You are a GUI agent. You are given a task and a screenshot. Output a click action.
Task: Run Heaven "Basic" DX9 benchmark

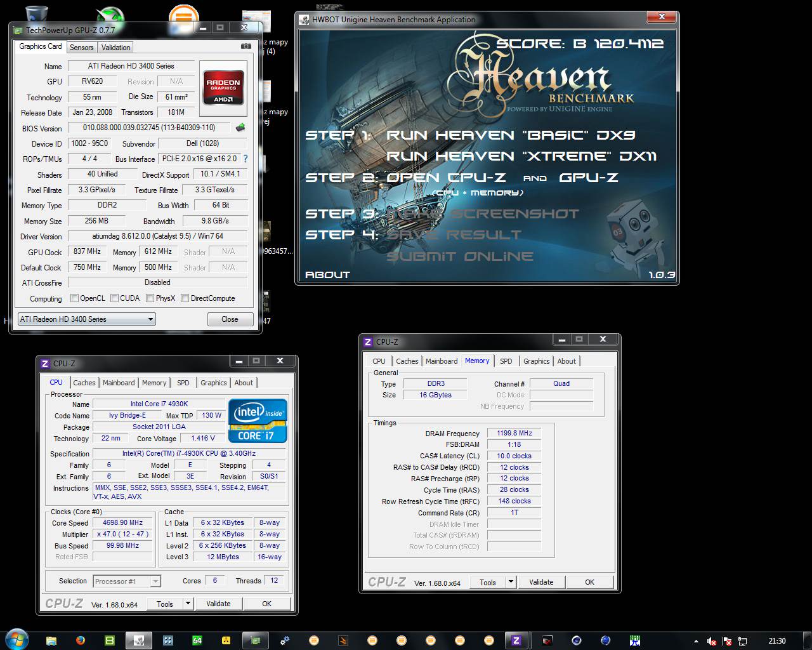coord(511,135)
